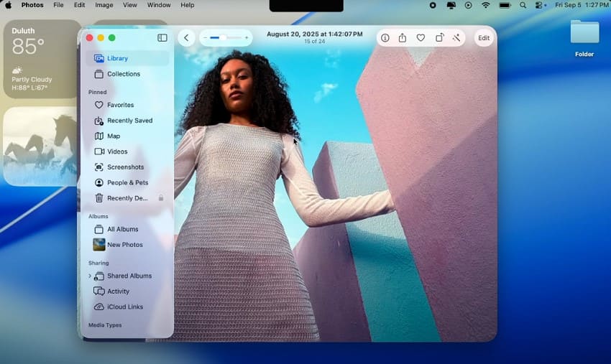This screenshot has width=611, height=364.
Task: Open the Map view
Action: (127, 136)
